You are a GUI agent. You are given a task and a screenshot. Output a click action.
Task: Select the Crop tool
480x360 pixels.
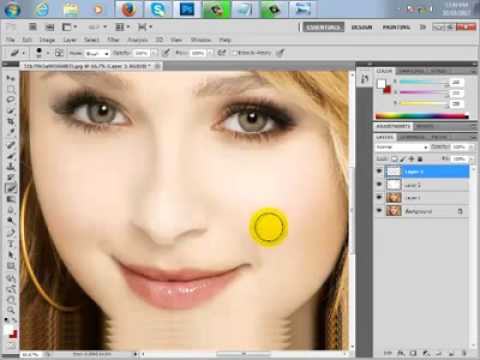[11, 122]
